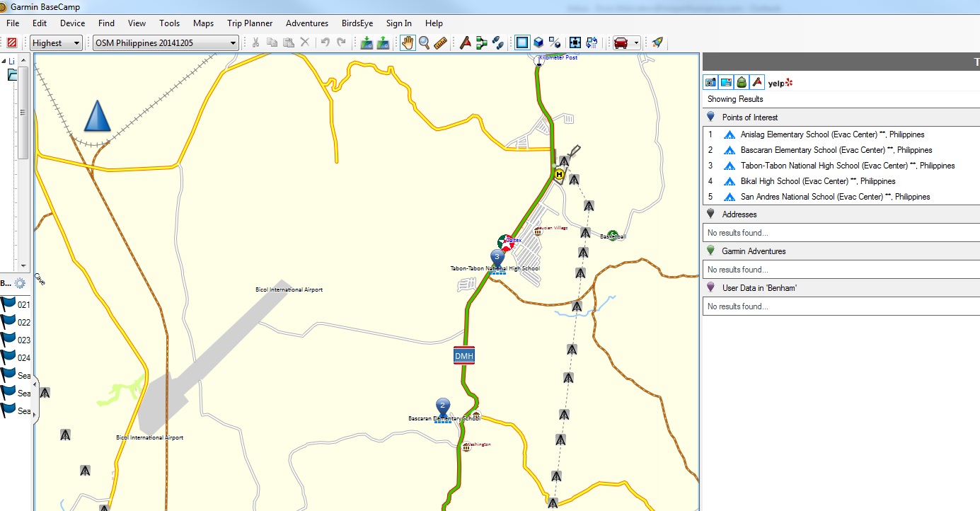Open the Sign In menu
The image size is (980, 511).
click(x=399, y=23)
